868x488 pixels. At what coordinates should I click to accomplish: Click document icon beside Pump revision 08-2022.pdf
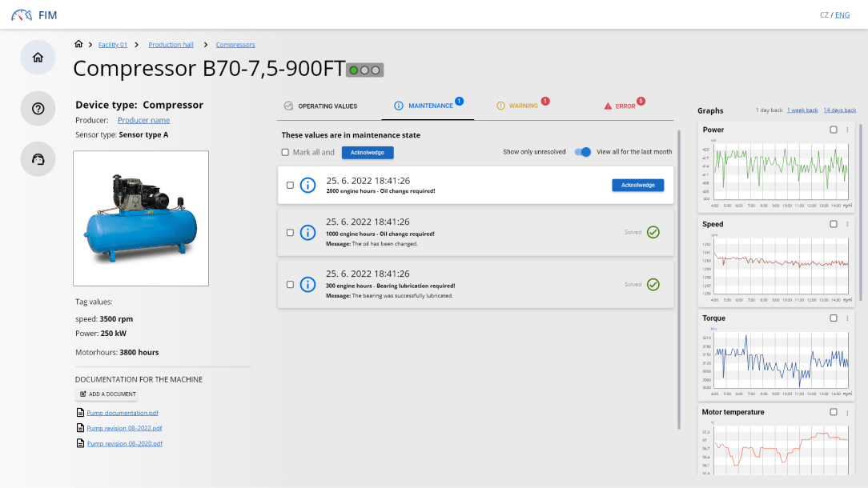80,428
